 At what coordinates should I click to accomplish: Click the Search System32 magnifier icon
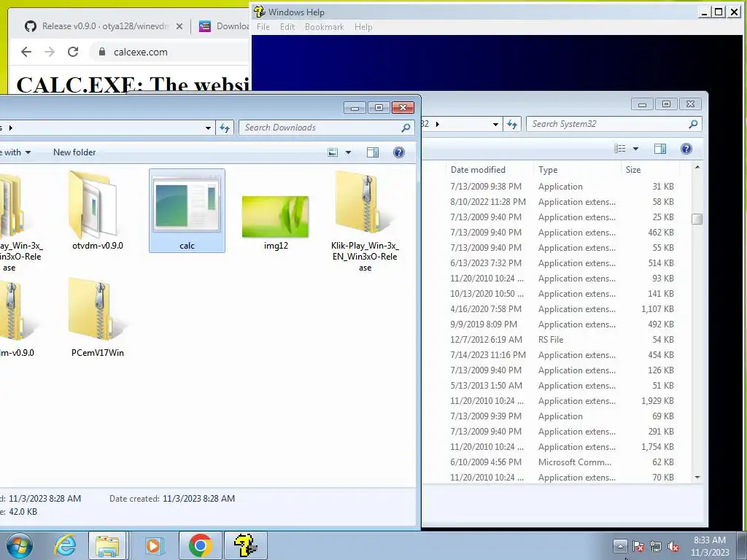[693, 124]
